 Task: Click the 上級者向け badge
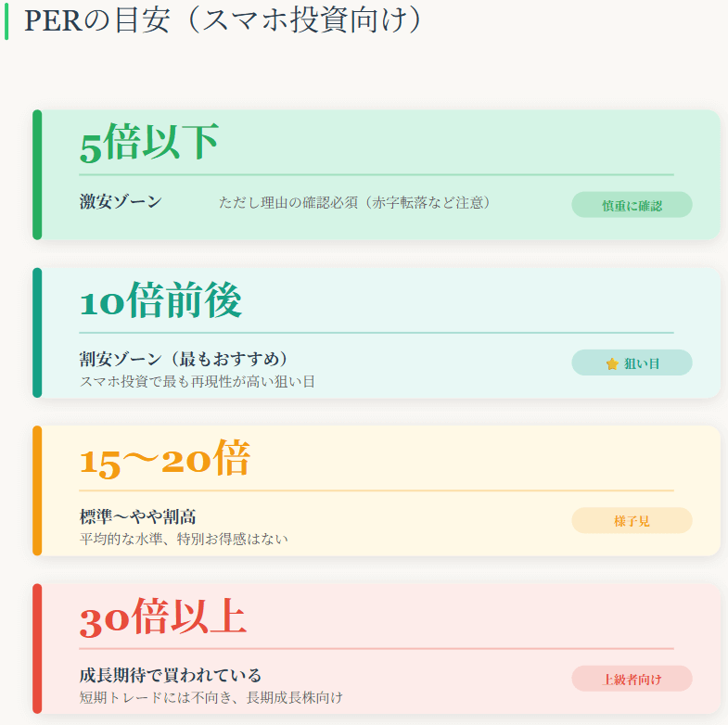[632, 679]
